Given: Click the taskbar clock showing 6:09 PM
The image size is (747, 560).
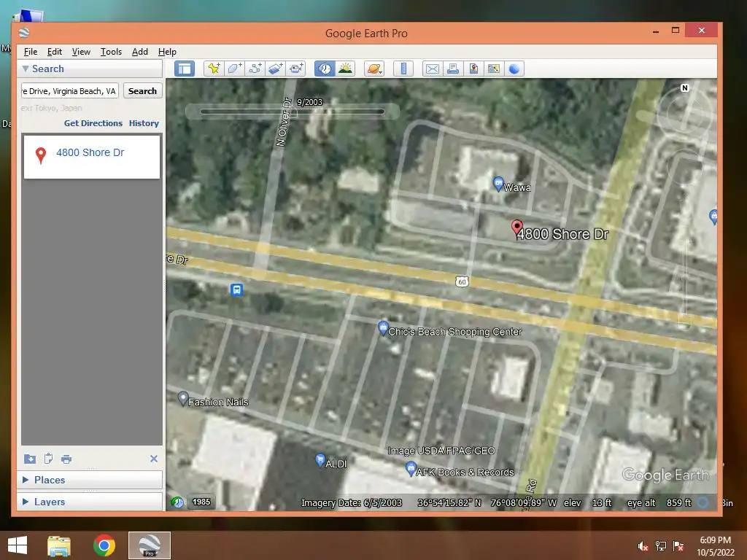Looking at the screenshot, I should pyautogui.click(x=715, y=545).
